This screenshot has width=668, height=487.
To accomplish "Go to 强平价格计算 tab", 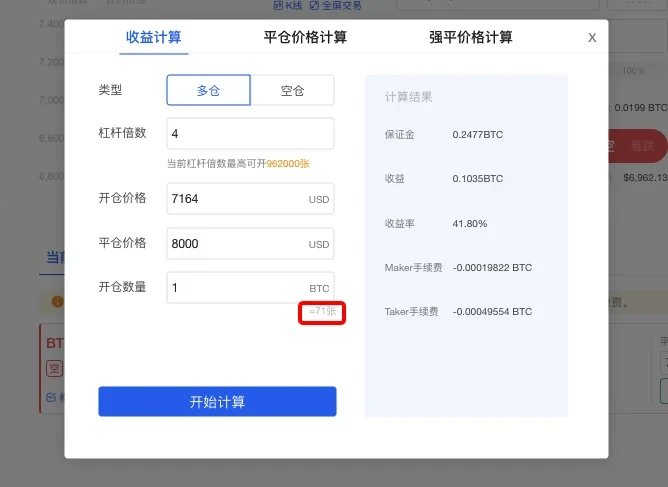I will pos(470,38).
